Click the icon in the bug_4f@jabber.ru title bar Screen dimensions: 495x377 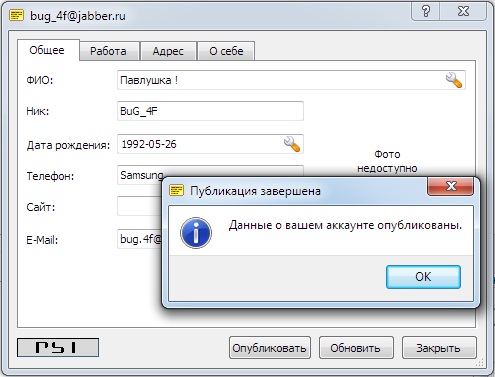(16, 15)
